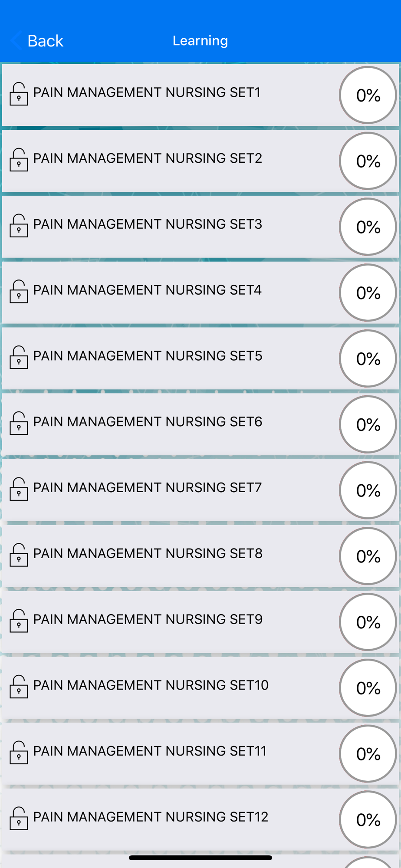Click the 0% progress circle for SET1
This screenshot has width=401, height=868.
(x=368, y=95)
